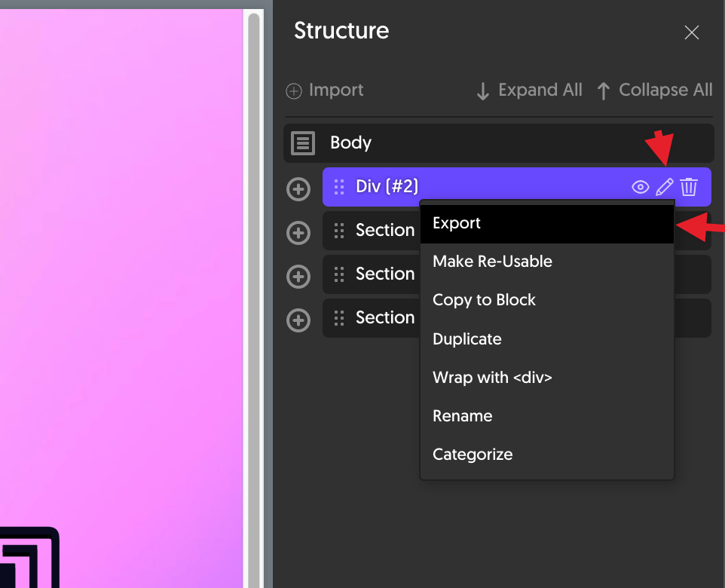This screenshot has height=588, width=725.
Task: Click the plus icon beside first Section
Action: pos(298,233)
